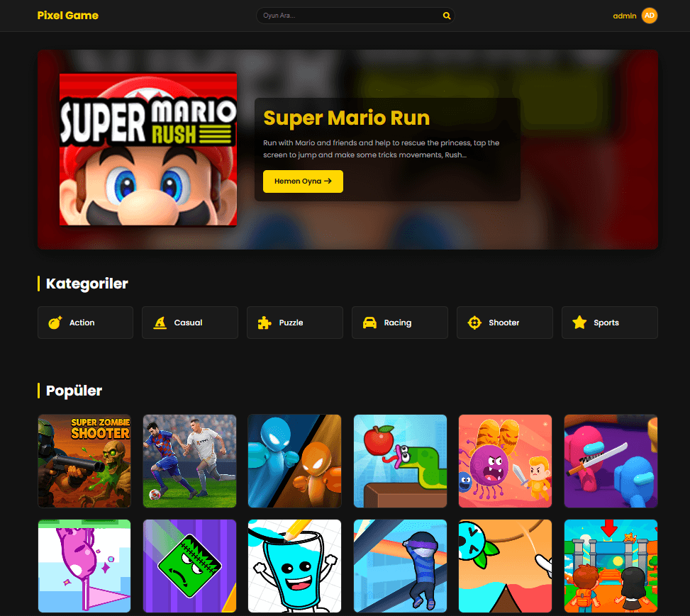Open the blue ninja climbing game
This screenshot has height=616, width=690.
(x=400, y=566)
